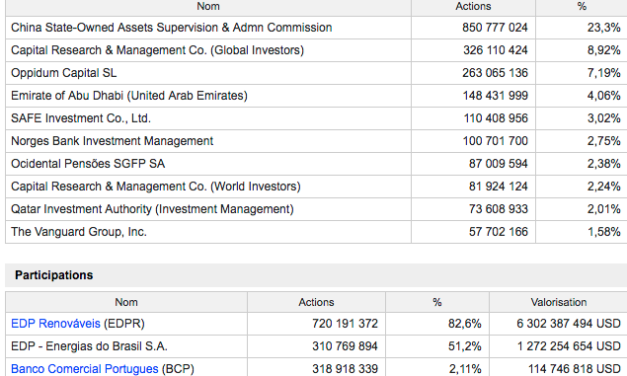The height and width of the screenshot is (376, 627).
Task: Click the shares value 720 191 372
Action: pyautogui.click(x=345, y=323)
